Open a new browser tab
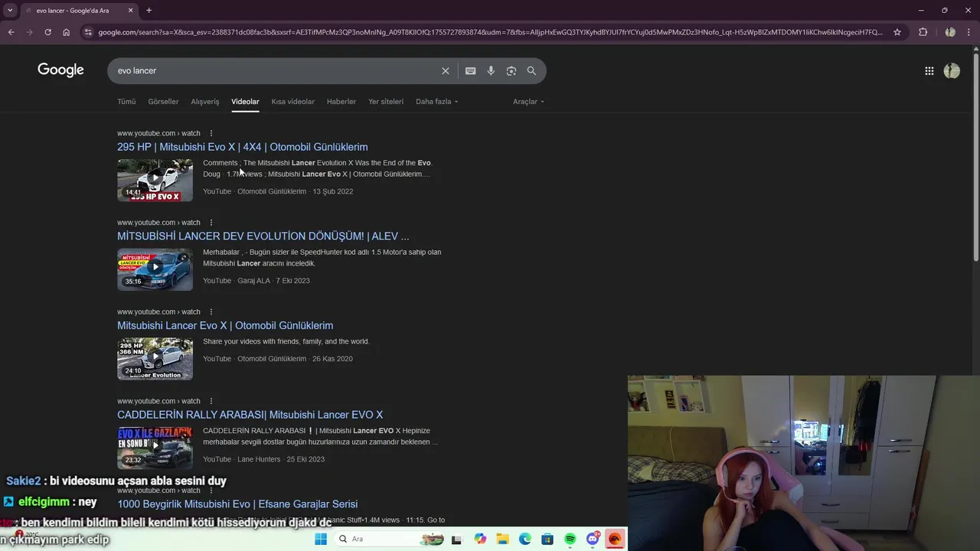 point(149,10)
